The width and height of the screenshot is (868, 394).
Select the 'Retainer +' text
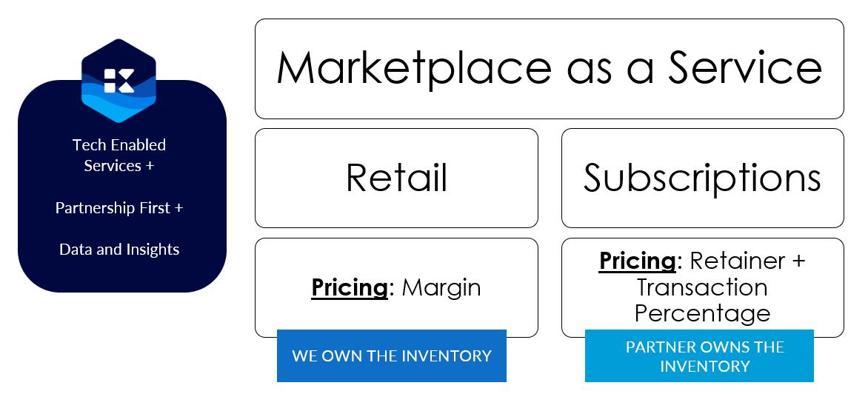coord(747,261)
